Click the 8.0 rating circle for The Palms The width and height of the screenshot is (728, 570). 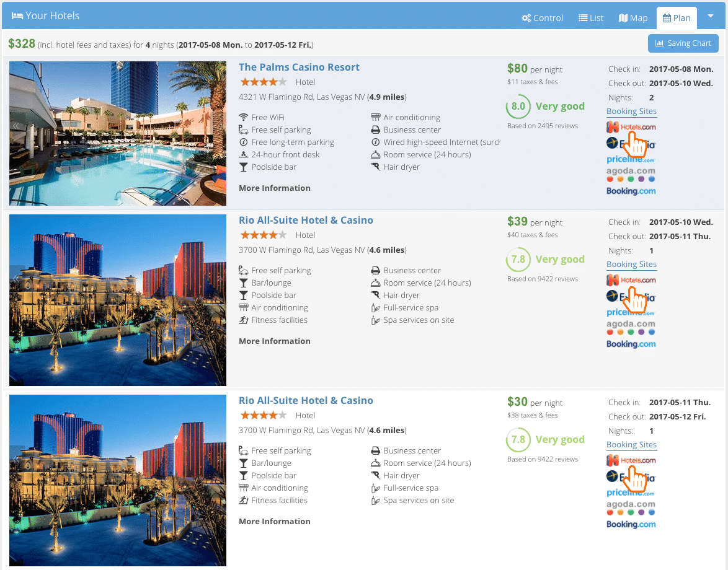pos(518,107)
